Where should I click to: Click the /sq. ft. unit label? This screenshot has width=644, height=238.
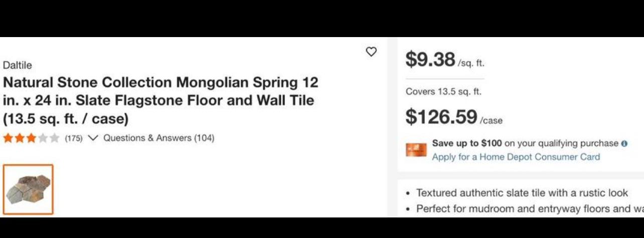point(471,63)
